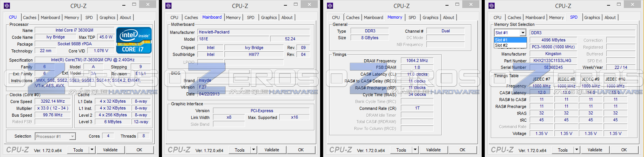Open Memory tab in the CPU window

pos(72,17)
